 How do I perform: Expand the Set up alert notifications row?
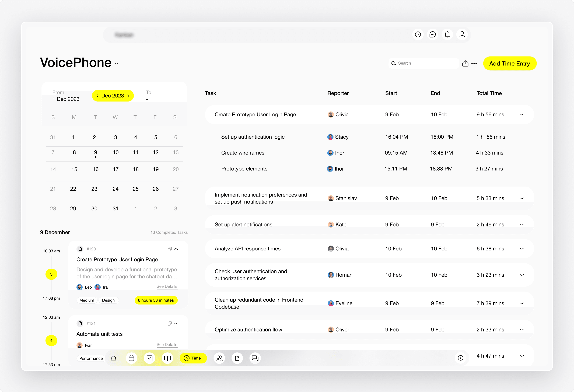[x=522, y=225]
